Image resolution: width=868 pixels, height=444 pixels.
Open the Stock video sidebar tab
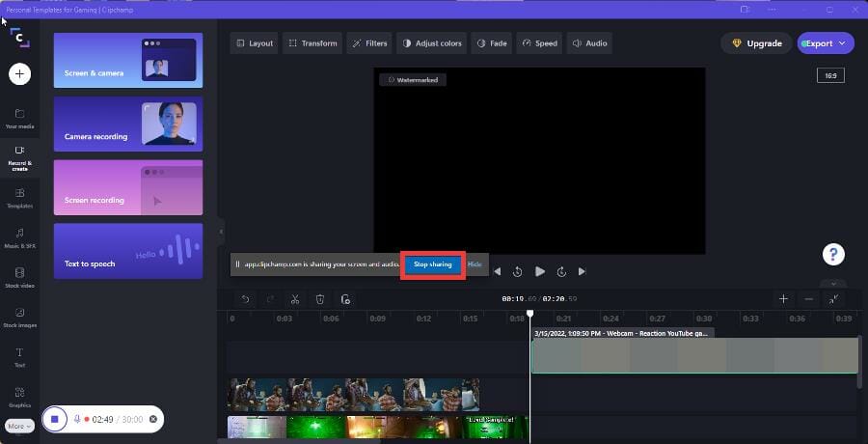click(19, 278)
